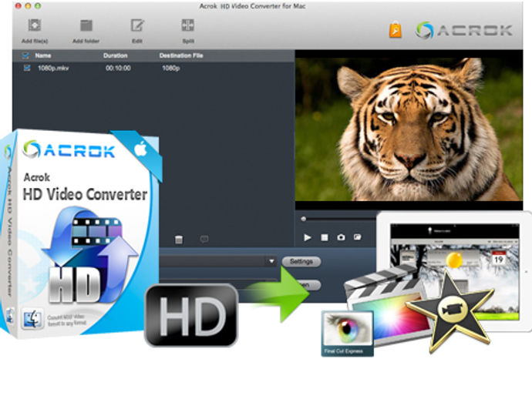The height and width of the screenshot is (399, 532).
Task: Take a snapshot with the camera icon
Action: (x=341, y=237)
